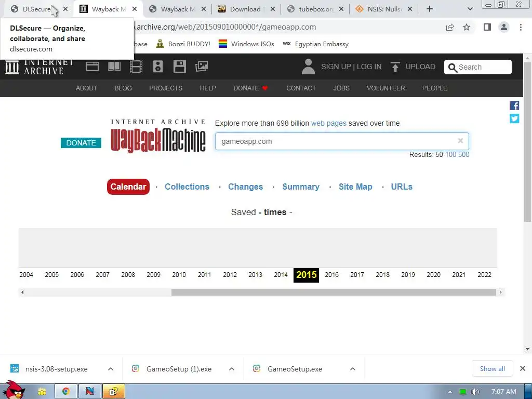532x399 pixels.
Task: Expand nsis-3.08-setup.exe download options chevron
Action: (111, 369)
